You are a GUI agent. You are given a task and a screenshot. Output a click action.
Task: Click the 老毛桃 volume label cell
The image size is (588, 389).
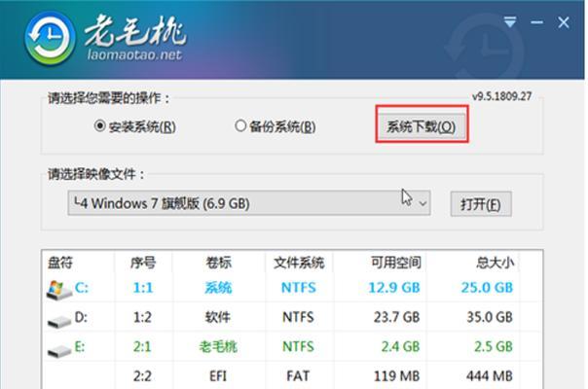(x=218, y=346)
